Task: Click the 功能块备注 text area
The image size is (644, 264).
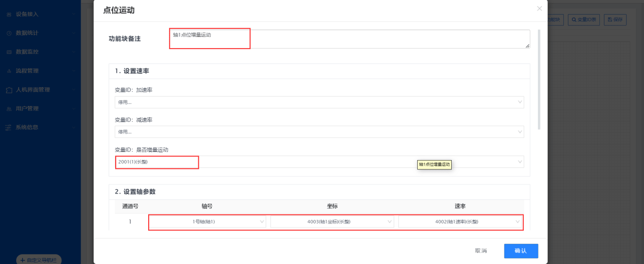Action: [x=349, y=39]
